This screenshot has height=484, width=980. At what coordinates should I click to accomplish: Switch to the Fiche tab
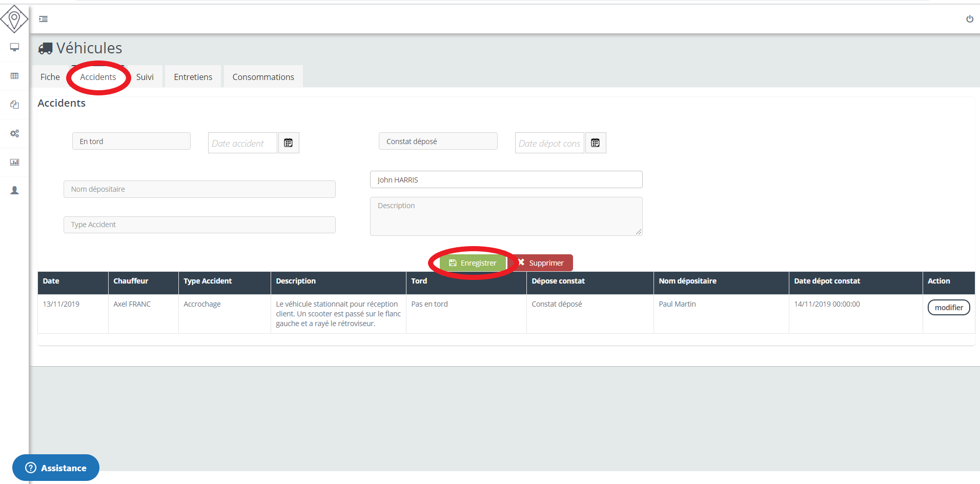pyautogui.click(x=50, y=77)
